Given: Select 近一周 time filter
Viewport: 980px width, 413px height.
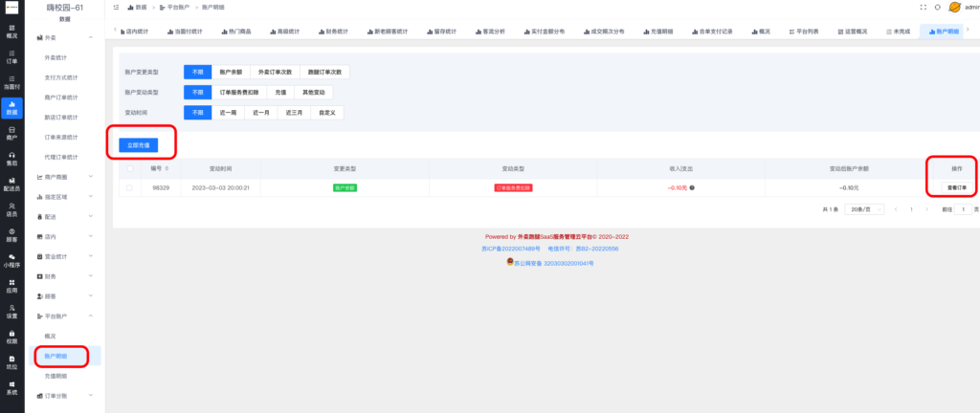Looking at the screenshot, I should coord(228,113).
